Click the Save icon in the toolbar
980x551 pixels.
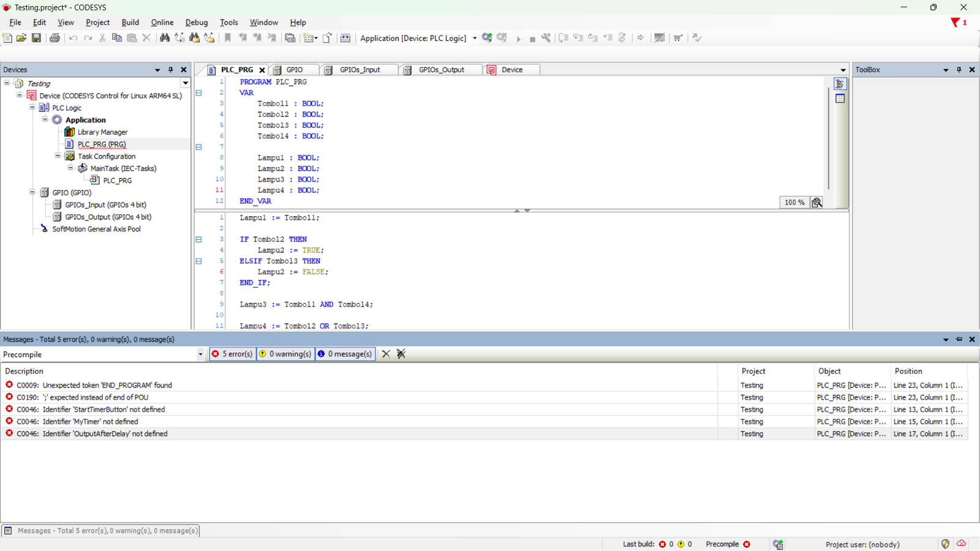[x=36, y=37]
